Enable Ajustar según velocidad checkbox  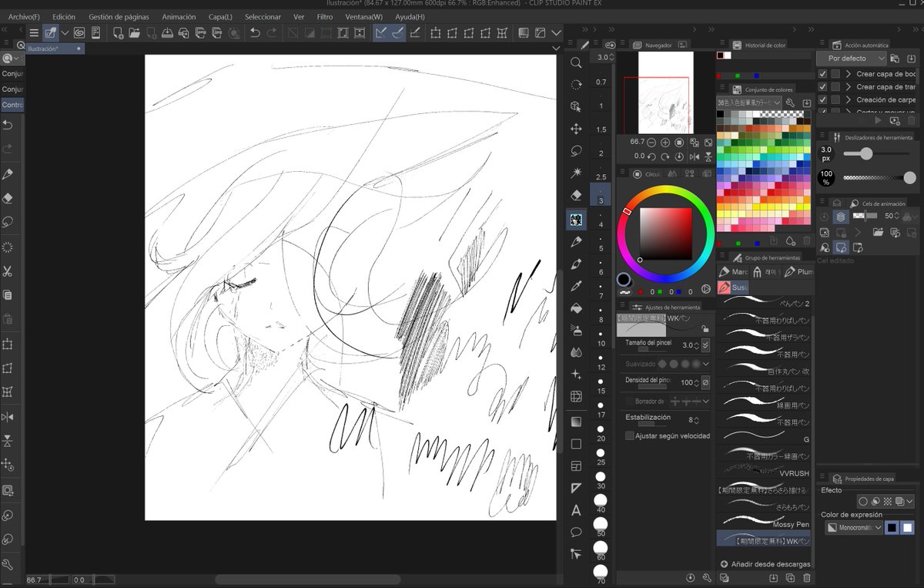pyautogui.click(x=630, y=435)
